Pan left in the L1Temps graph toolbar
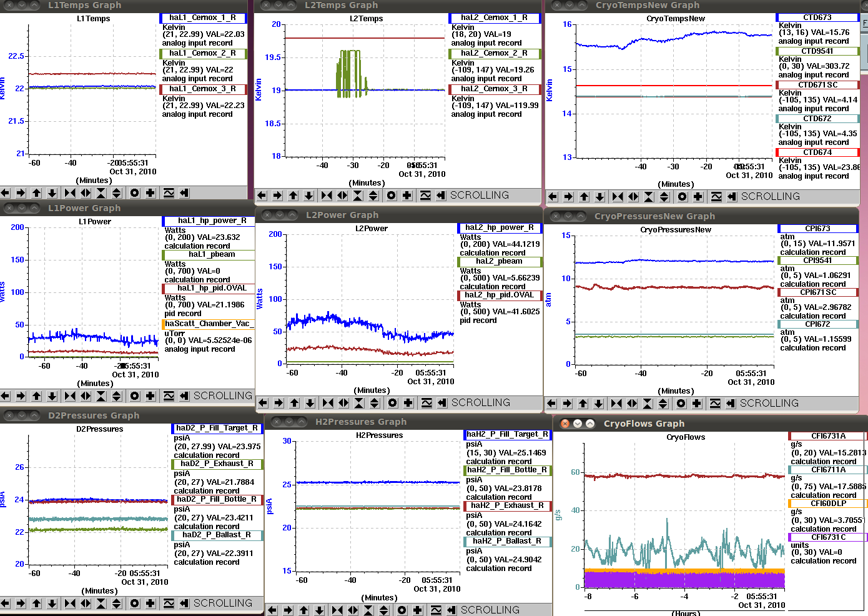Viewport: 868px width, 616px height. pyautogui.click(x=5, y=193)
